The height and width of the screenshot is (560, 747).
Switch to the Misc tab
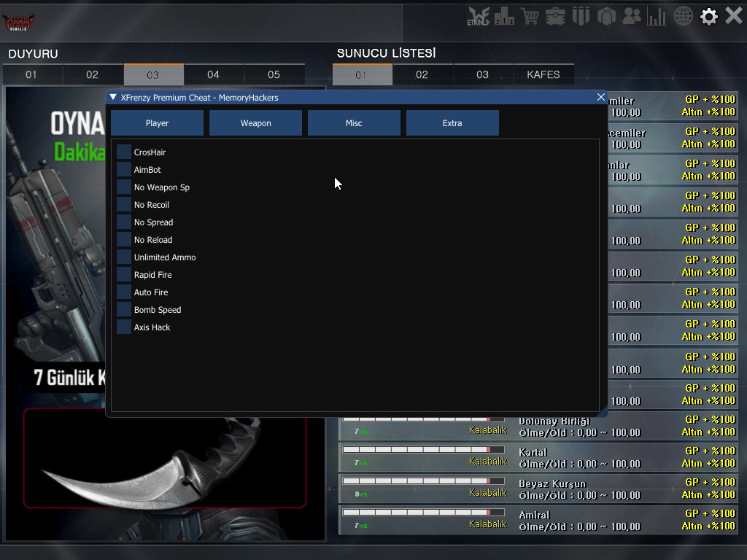pos(354,122)
